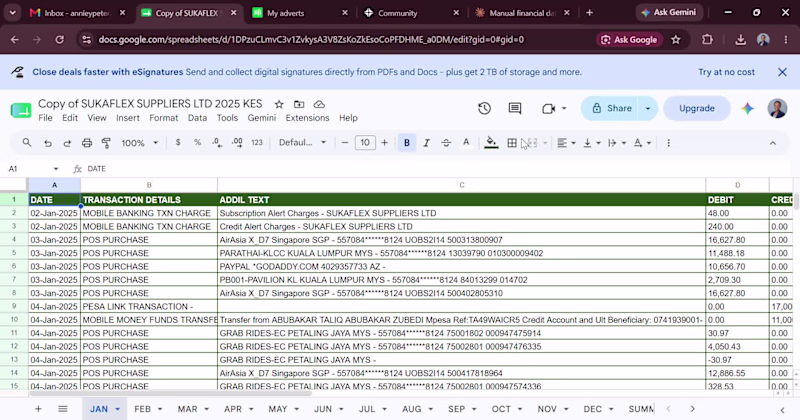Open more number formats 123
The height and width of the screenshot is (420, 800).
(x=257, y=143)
